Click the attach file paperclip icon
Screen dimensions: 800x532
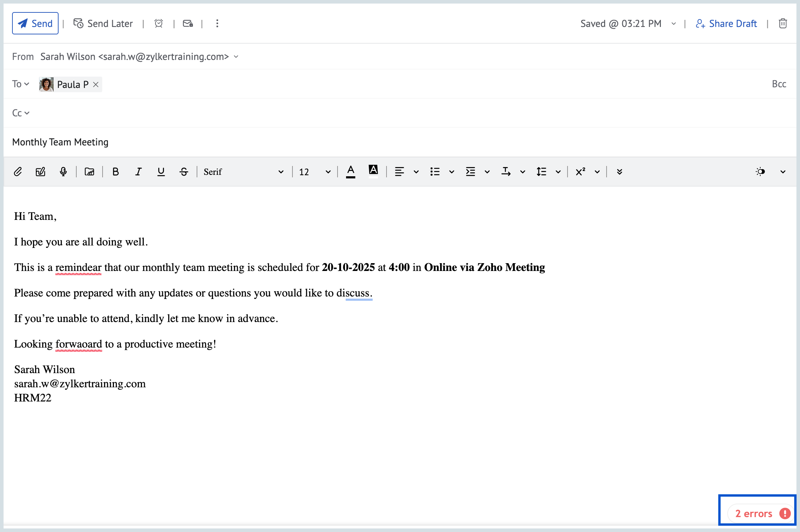coord(18,172)
